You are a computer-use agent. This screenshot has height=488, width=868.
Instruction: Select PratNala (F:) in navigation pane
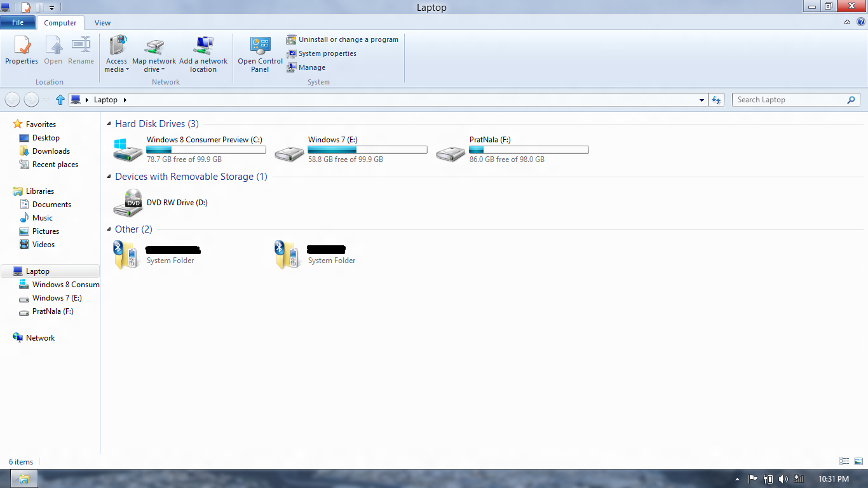[x=53, y=311]
